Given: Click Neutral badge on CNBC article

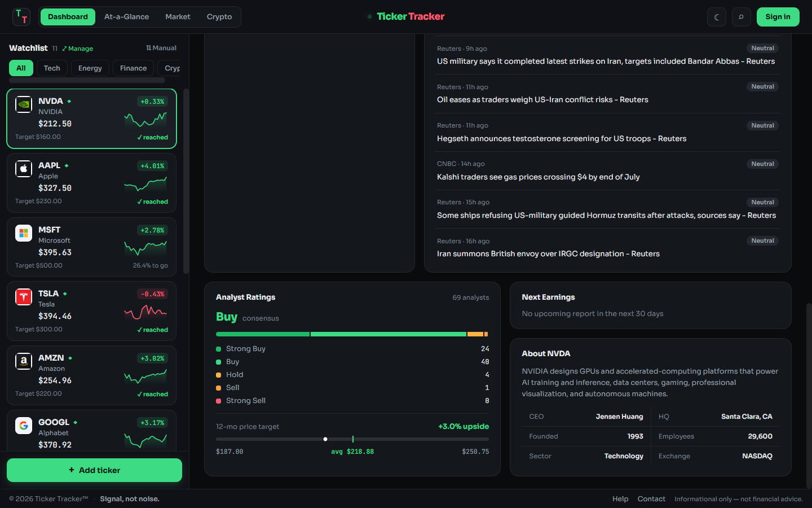Looking at the screenshot, I should (762, 164).
